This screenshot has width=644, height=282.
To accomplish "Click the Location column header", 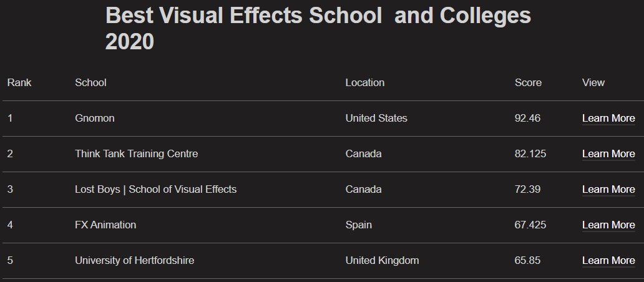I will point(364,82).
